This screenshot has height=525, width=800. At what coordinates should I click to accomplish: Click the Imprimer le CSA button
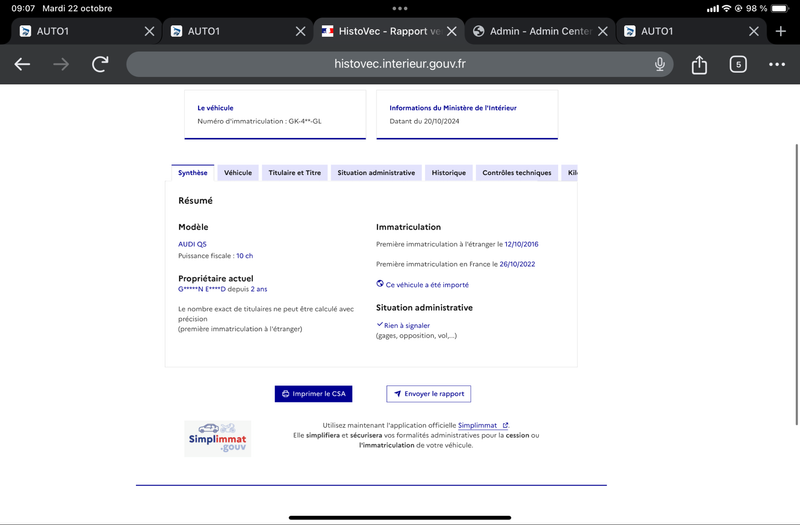pyautogui.click(x=313, y=394)
